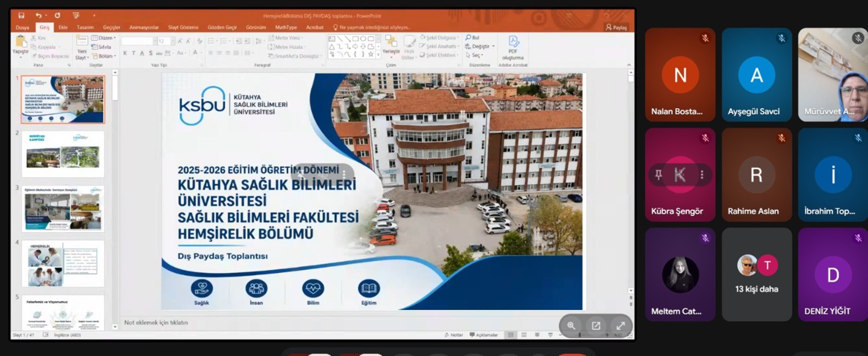Insert a Yeni Slayt (New Slide)
868x356 pixels.
[81, 47]
